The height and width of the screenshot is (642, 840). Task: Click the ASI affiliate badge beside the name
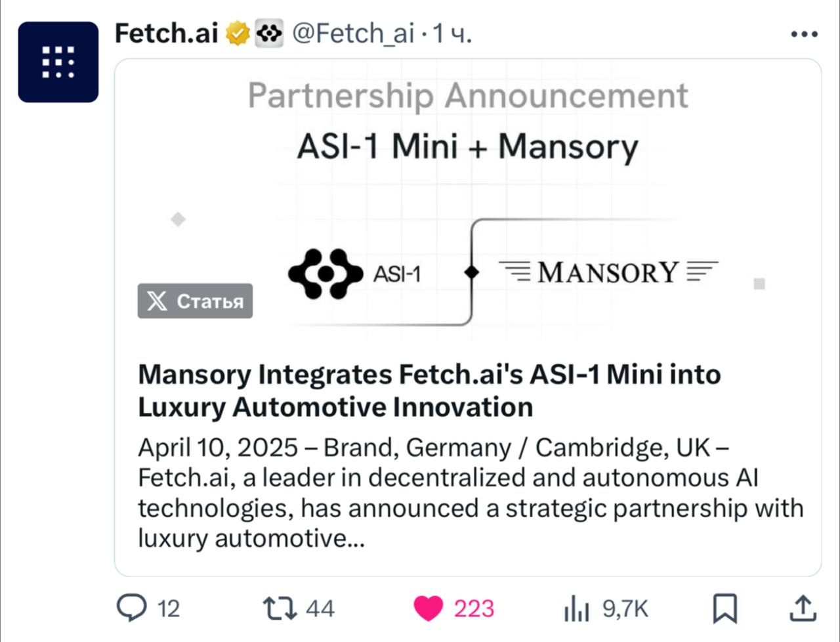(268, 33)
